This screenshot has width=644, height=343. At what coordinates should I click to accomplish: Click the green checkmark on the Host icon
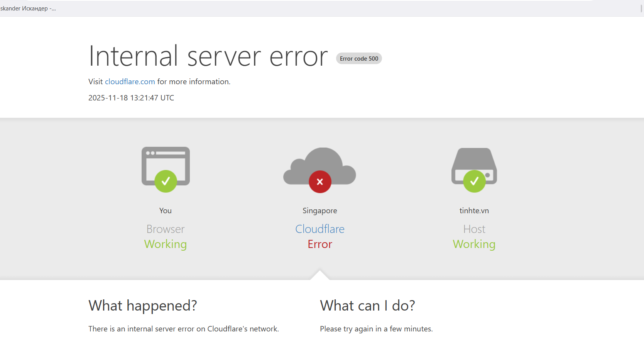(474, 181)
